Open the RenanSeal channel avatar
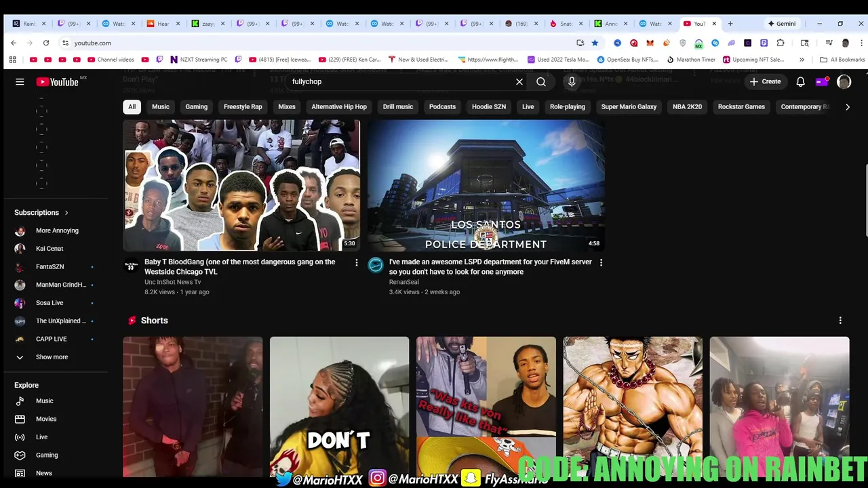This screenshot has height=488, width=868. (376, 265)
